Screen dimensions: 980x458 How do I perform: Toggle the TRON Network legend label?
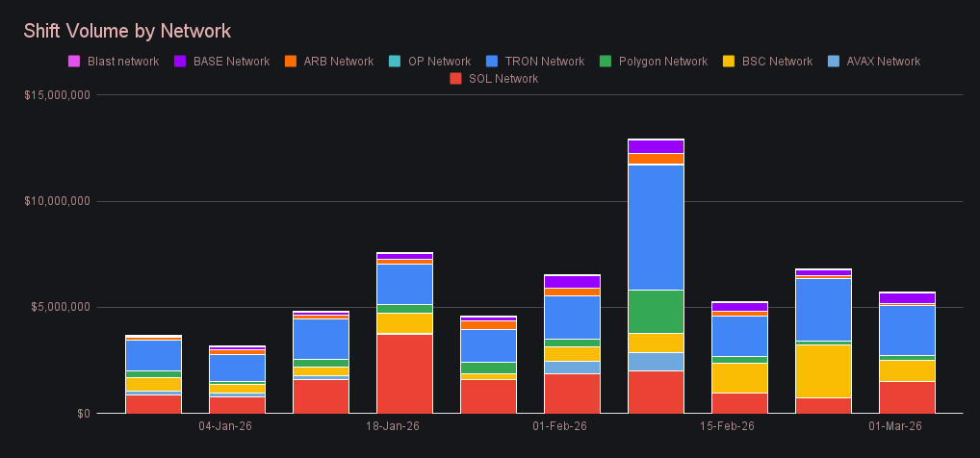coord(543,62)
